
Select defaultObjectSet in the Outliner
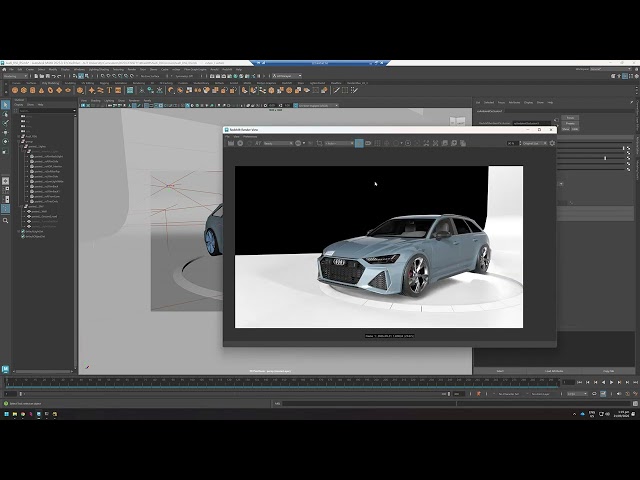point(35,236)
